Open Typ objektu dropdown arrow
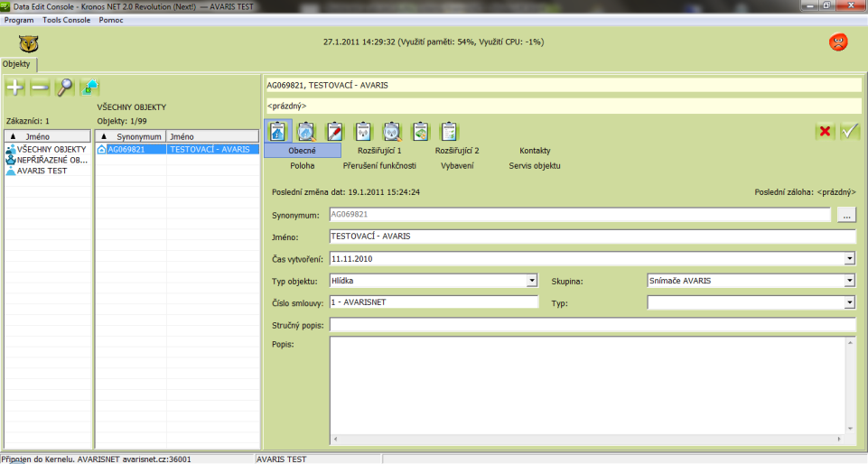Image resolution: width=868 pixels, height=464 pixels. [531, 281]
